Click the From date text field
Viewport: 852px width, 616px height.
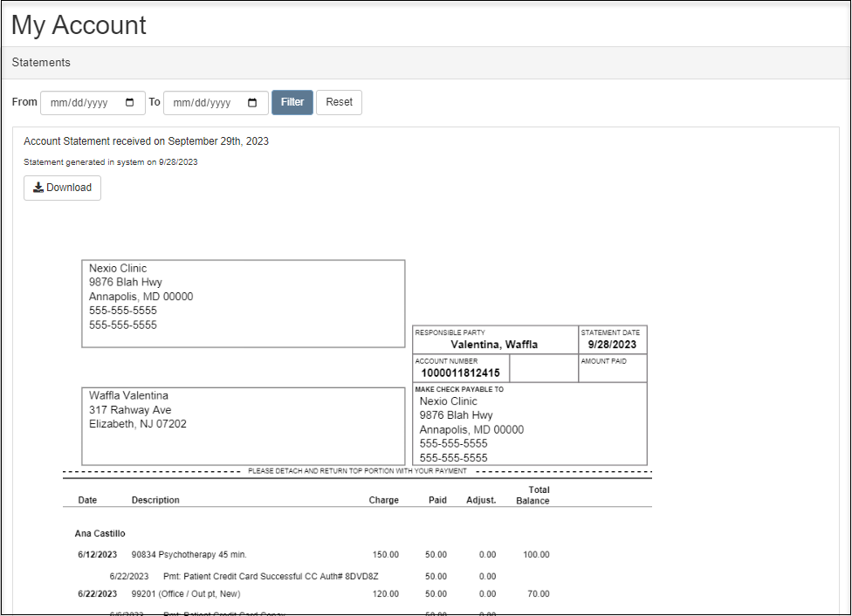(80, 103)
